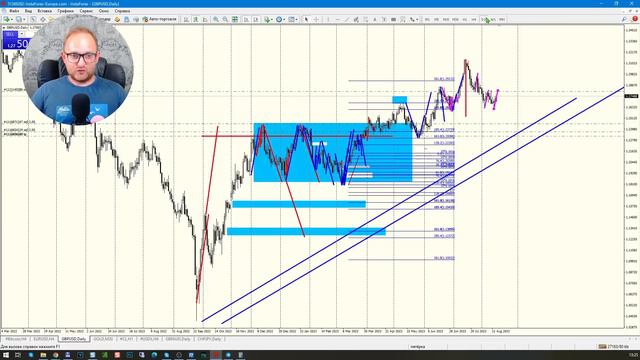Select the Horizontal Line drawing tool
640x360 pixels.
click(338, 19)
